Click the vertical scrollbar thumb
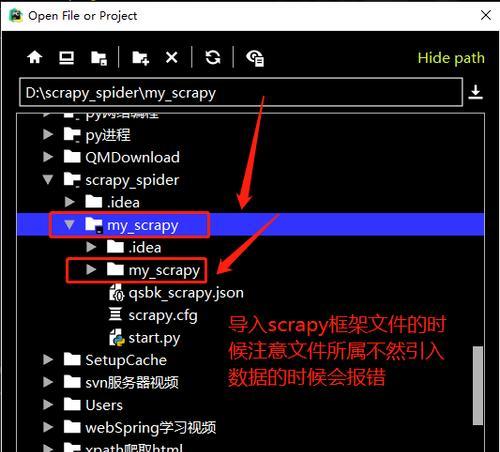500x452 pixels. [478, 386]
